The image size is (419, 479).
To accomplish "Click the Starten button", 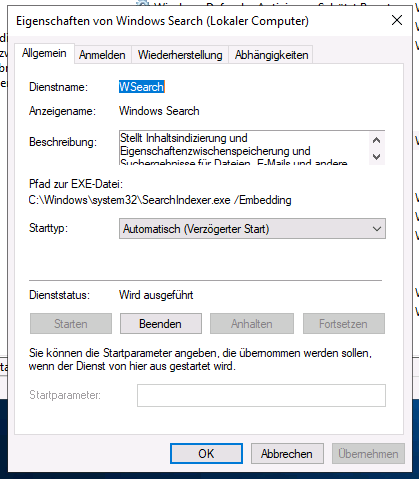I will tap(71, 324).
